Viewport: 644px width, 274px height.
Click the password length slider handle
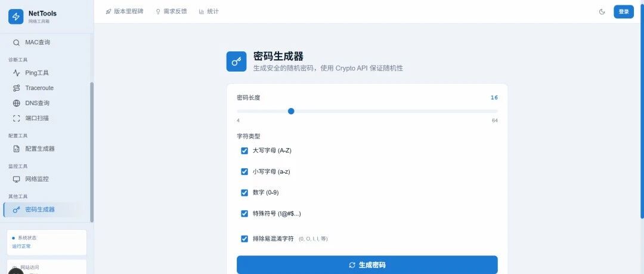(x=291, y=111)
